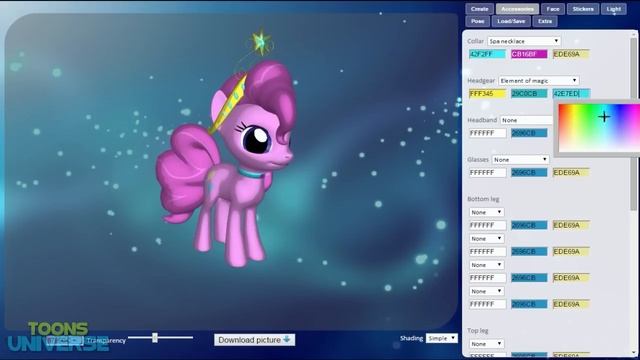Screen dimensions: 640x360
Task: Expand the Glasses dropdown
Action: coord(520,160)
